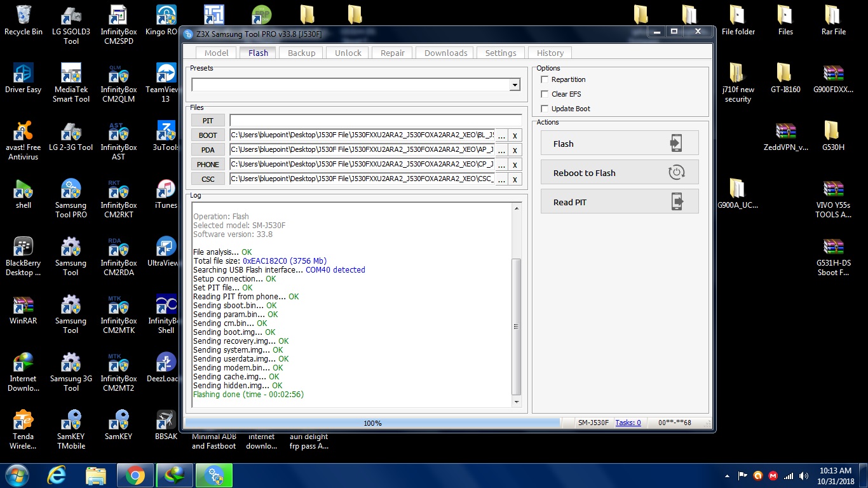Click the log scrollbar down arrow
This screenshot has width=868, height=488.
tap(516, 402)
